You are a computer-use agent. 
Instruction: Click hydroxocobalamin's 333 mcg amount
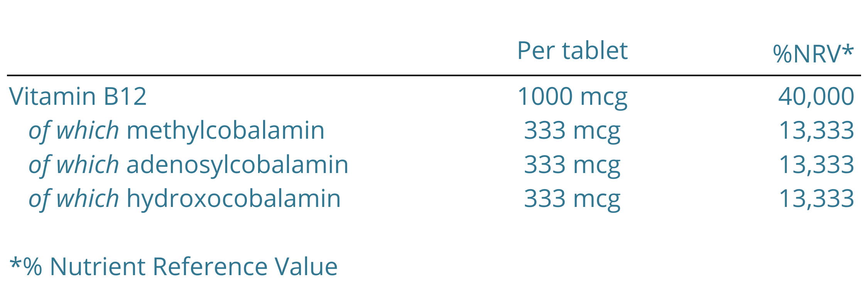pyautogui.click(x=572, y=200)
